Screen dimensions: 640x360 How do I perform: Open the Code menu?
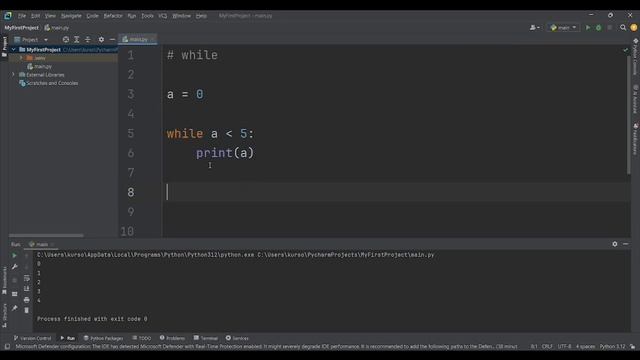click(92, 16)
